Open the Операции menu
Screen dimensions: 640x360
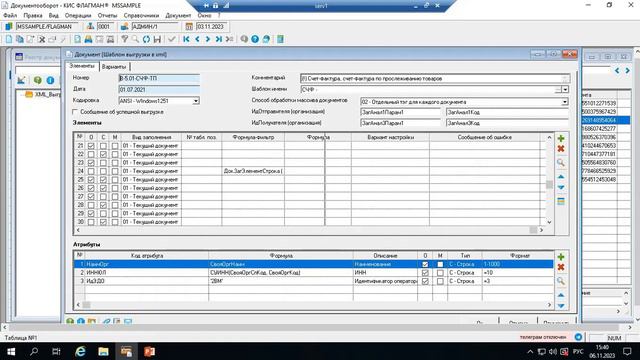tap(78, 16)
